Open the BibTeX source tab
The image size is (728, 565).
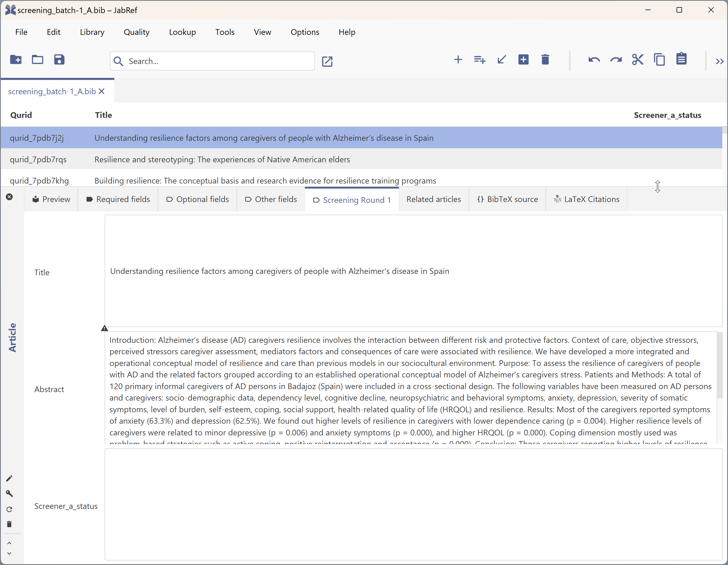[x=507, y=199]
